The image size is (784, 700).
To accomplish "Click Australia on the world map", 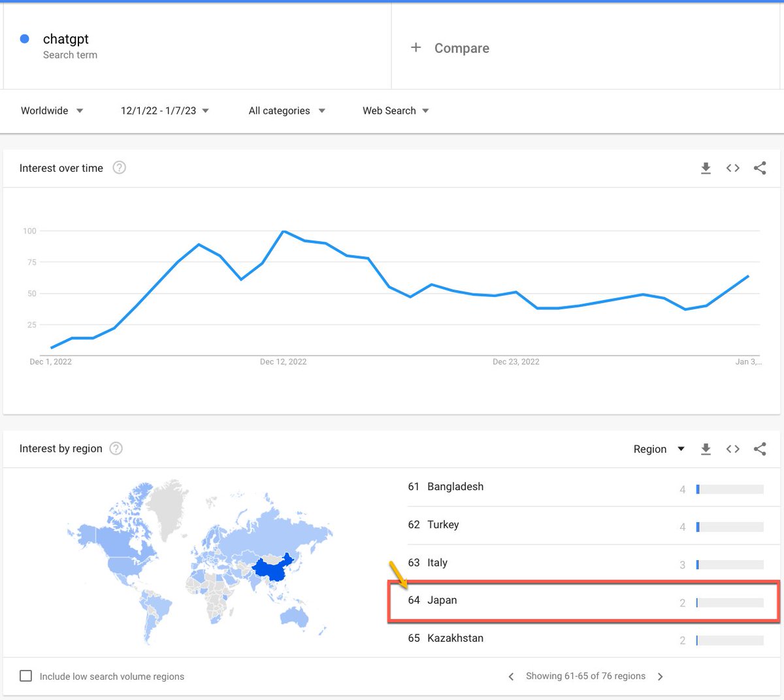I will tap(294, 617).
